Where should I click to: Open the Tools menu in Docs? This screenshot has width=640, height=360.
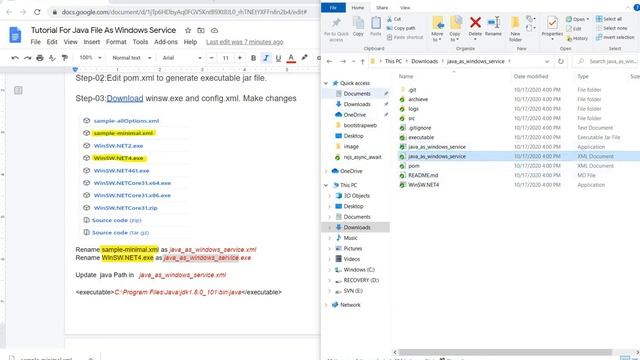click(x=140, y=42)
